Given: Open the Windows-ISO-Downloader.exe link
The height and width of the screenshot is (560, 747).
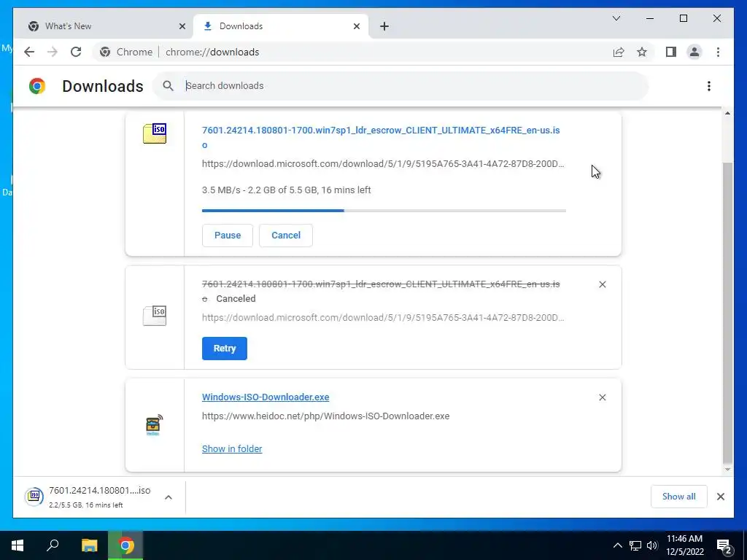Looking at the screenshot, I should 266,397.
